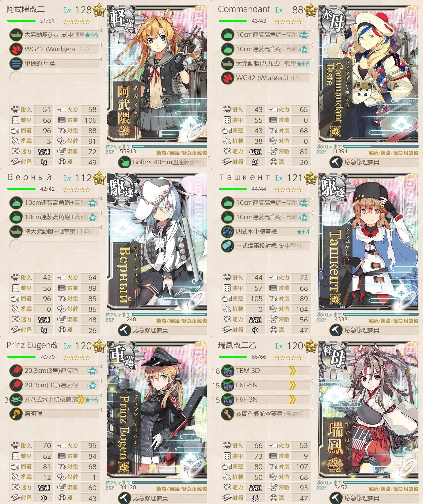
Task: Click the WG42 rocket icon on 阿武隈改二
Action: pyautogui.click(x=16, y=49)
